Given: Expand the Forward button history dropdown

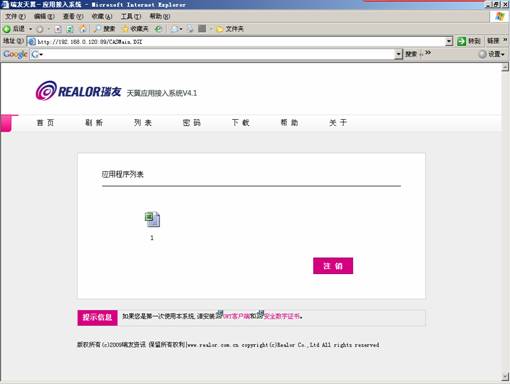Looking at the screenshot, I should 49,29.
